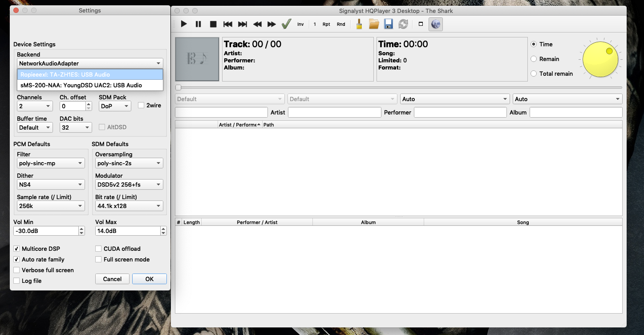The width and height of the screenshot is (644, 335).
Task: Select the Time radio button
Action: click(x=534, y=44)
